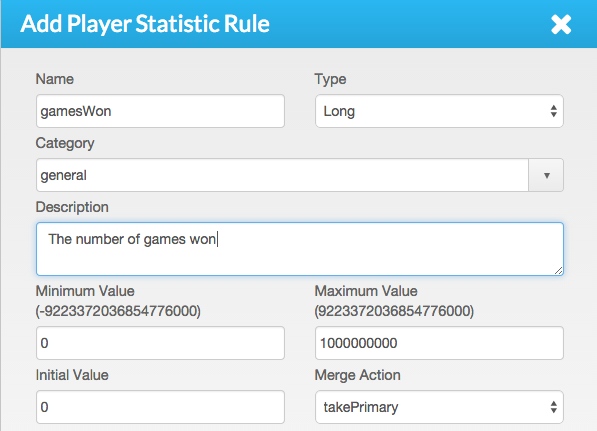This screenshot has height=431, width=597.
Task: Click the Initial Value field
Action: click(x=160, y=407)
